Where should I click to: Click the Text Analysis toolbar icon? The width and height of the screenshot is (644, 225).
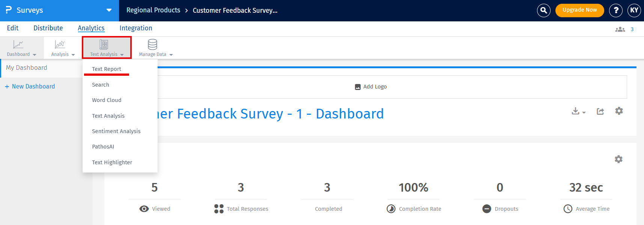[104, 45]
